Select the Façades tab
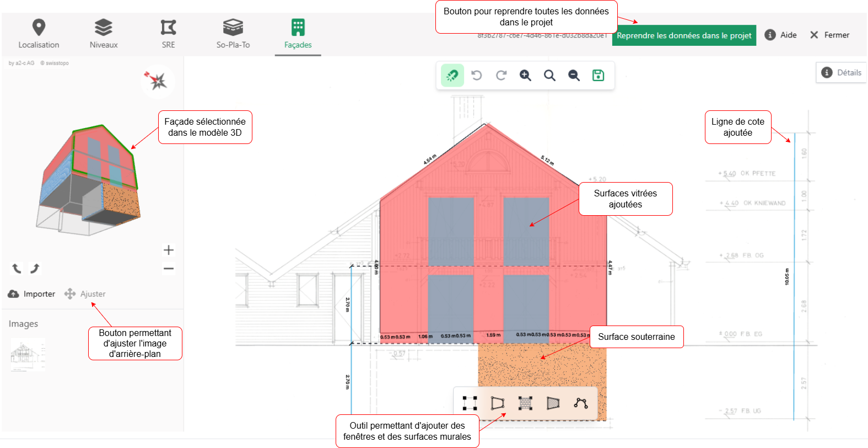 [298, 34]
